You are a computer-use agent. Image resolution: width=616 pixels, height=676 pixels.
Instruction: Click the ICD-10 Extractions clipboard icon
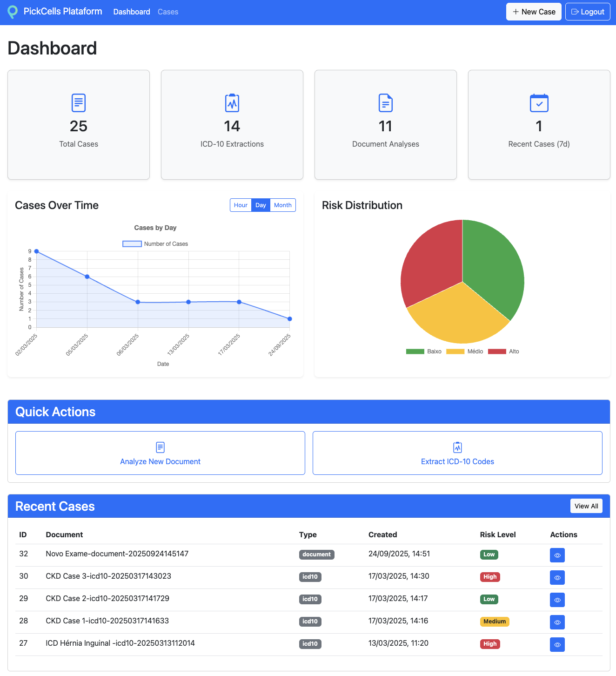[x=232, y=103]
